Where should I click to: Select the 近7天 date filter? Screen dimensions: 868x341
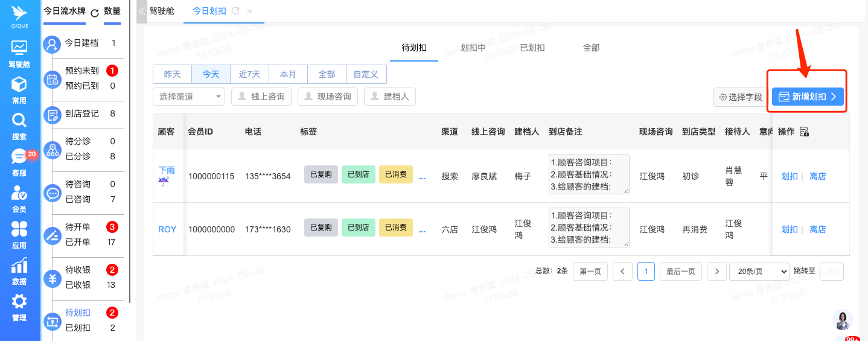tap(249, 74)
